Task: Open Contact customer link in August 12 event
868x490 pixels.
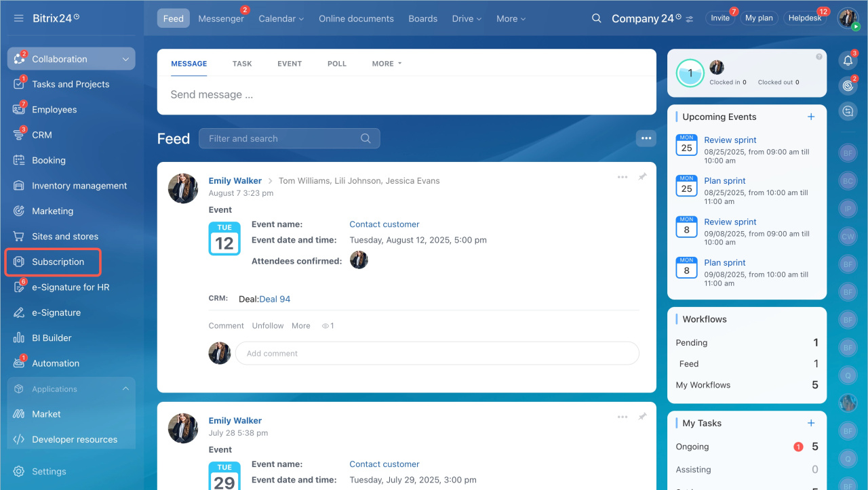Action: pos(384,224)
